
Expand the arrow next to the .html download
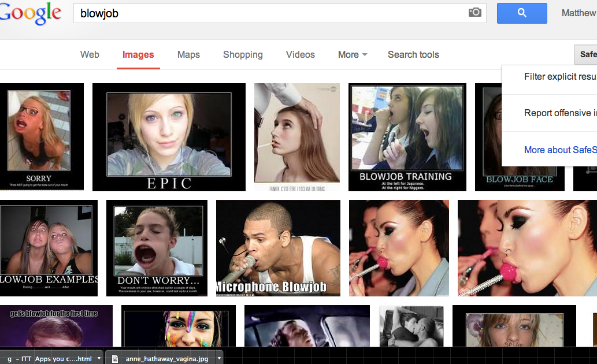(99, 358)
